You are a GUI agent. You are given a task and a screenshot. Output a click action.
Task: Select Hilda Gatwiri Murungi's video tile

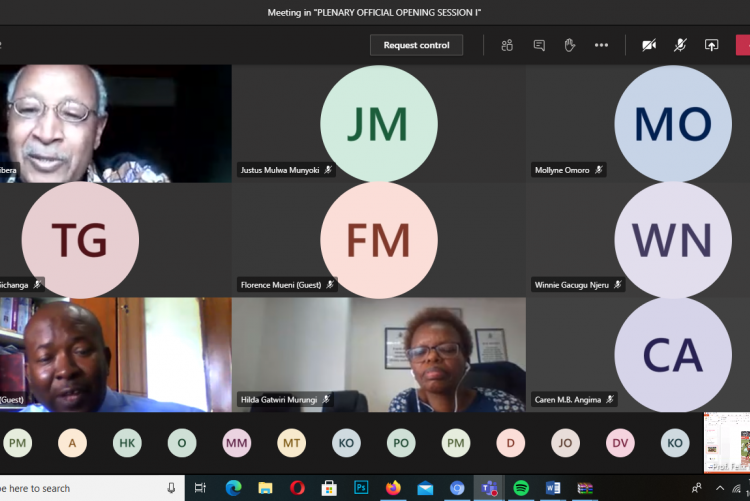pos(378,355)
